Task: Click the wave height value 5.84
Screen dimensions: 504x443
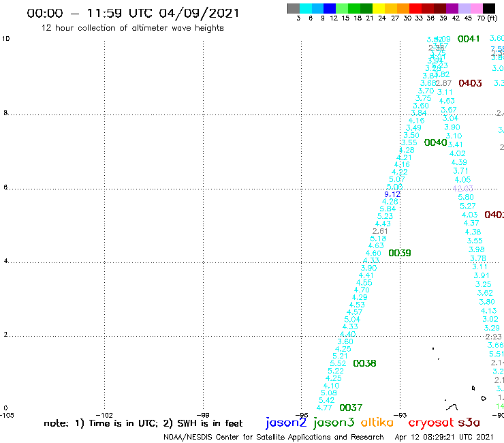Action: pos(388,209)
